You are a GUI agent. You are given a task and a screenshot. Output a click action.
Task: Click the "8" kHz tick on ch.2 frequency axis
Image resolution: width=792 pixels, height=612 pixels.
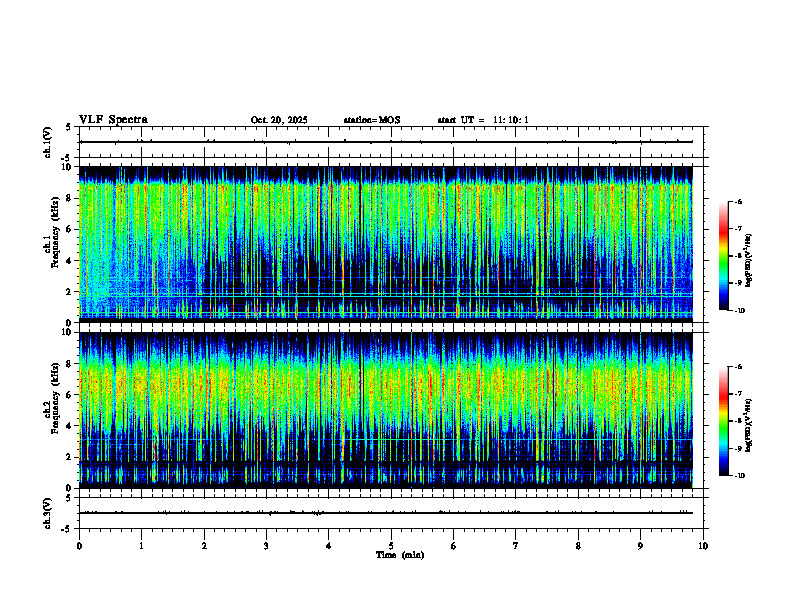click(70, 364)
